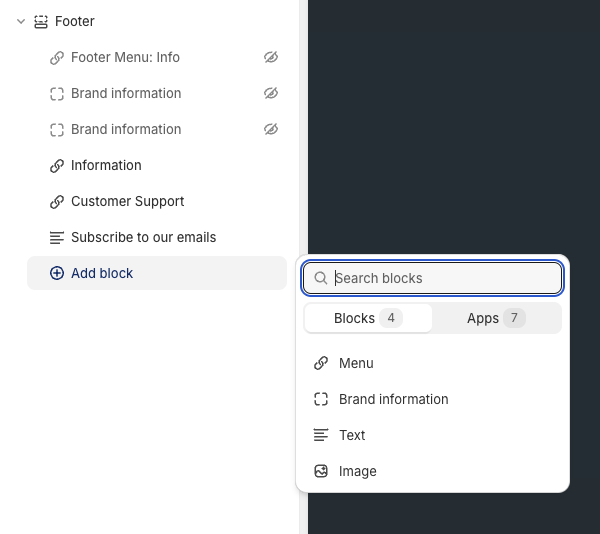Switch to the Apps tab
Screen dimensions: 600x534
click(496, 318)
